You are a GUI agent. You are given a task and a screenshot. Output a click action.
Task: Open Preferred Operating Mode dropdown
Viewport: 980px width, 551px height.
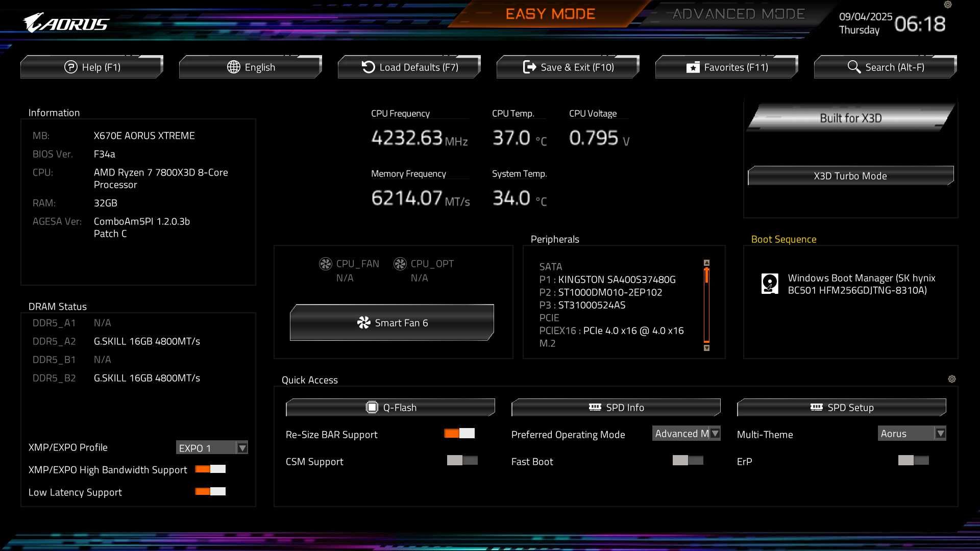pyautogui.click(x=687, y=433)
